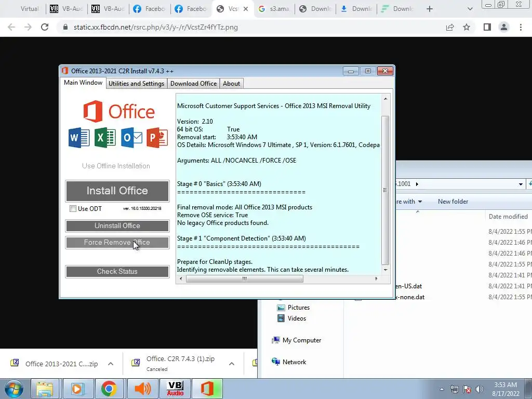Expand options for Office 2013-2021 zip download
The height and width of the screenshot is (399, 532).
111,364
